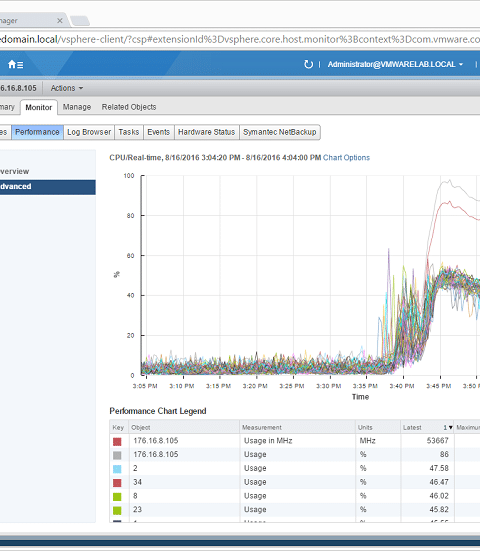Click the green swatch for object 23
Screen dimensions: 480x551
(x=117, y=510)
